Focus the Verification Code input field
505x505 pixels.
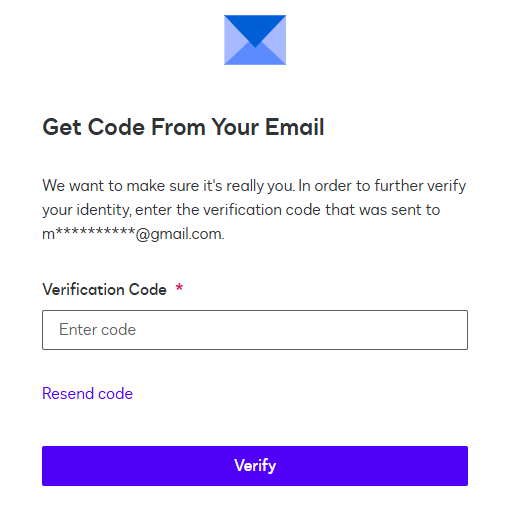(x=255, y=330)
